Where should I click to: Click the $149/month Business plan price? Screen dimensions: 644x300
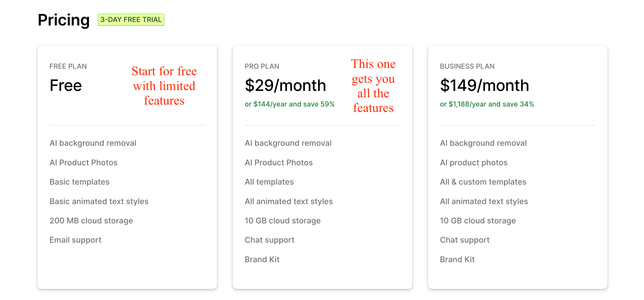(484, 86)
